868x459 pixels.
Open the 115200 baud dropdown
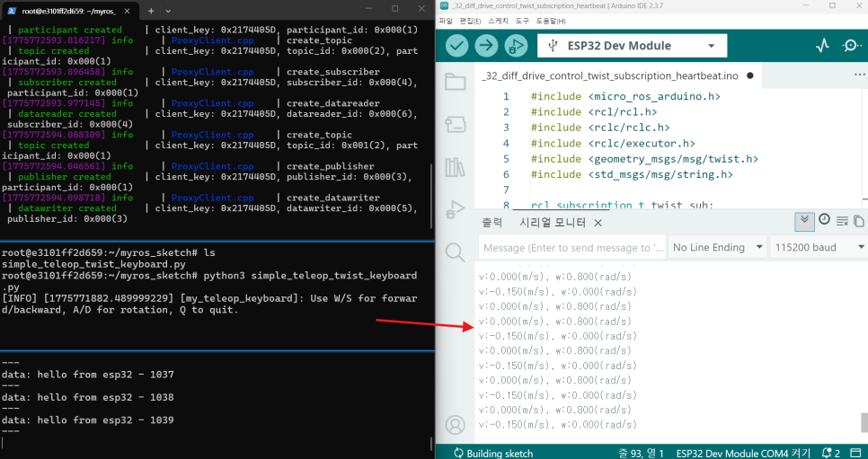(x=819, y=248)
